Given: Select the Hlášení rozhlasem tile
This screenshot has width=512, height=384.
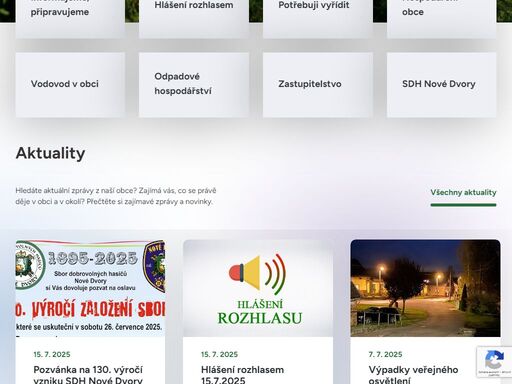Looking at the screenshot, I should tap(194, 17).
